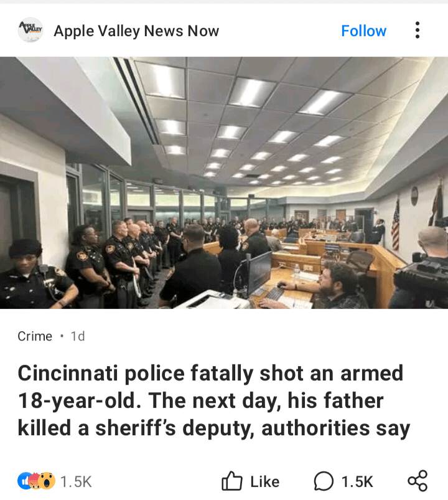
Task: Show the 1.5K reactions count
Action: pyautogui.click(x=76, y=481)
